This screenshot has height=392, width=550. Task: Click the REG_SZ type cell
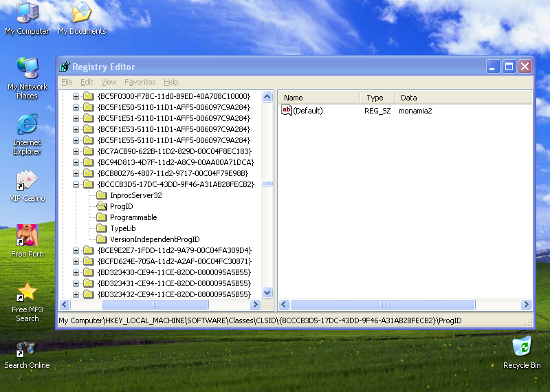[377, 111]
